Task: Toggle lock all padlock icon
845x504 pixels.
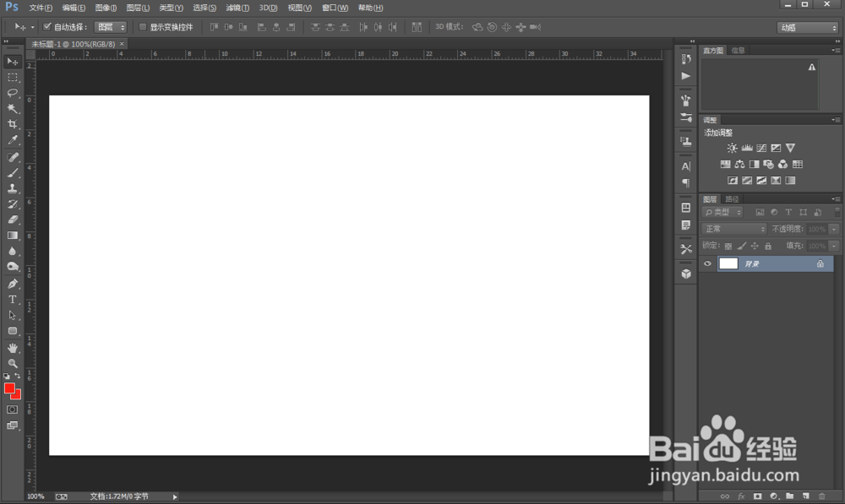Action: point(768,246)
